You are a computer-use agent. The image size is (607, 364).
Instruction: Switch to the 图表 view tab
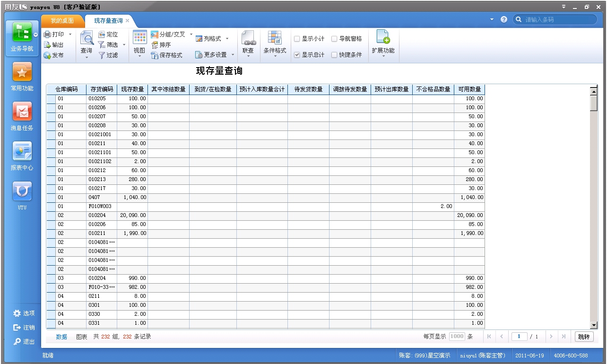point(82,337)
